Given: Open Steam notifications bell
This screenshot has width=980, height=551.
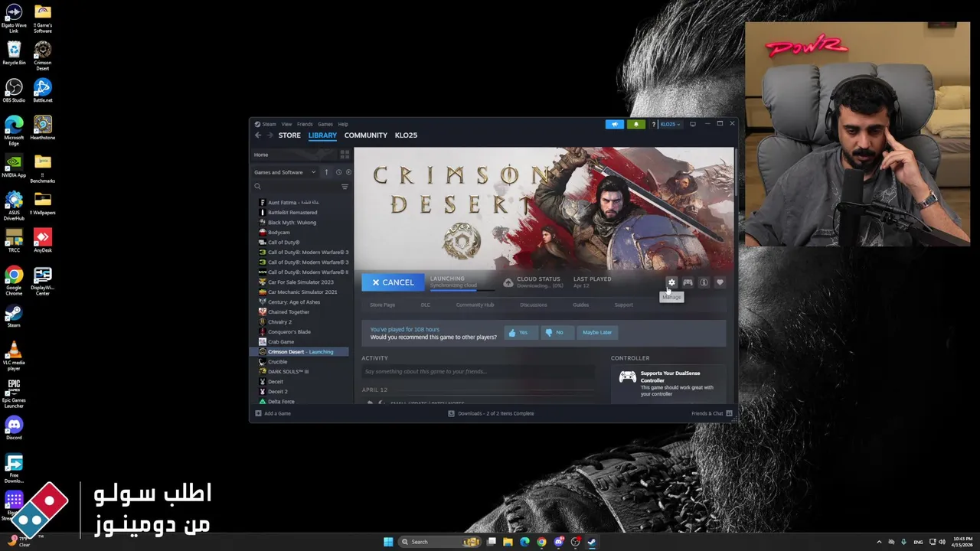Looking at the screenshot, I should [635, 124].
